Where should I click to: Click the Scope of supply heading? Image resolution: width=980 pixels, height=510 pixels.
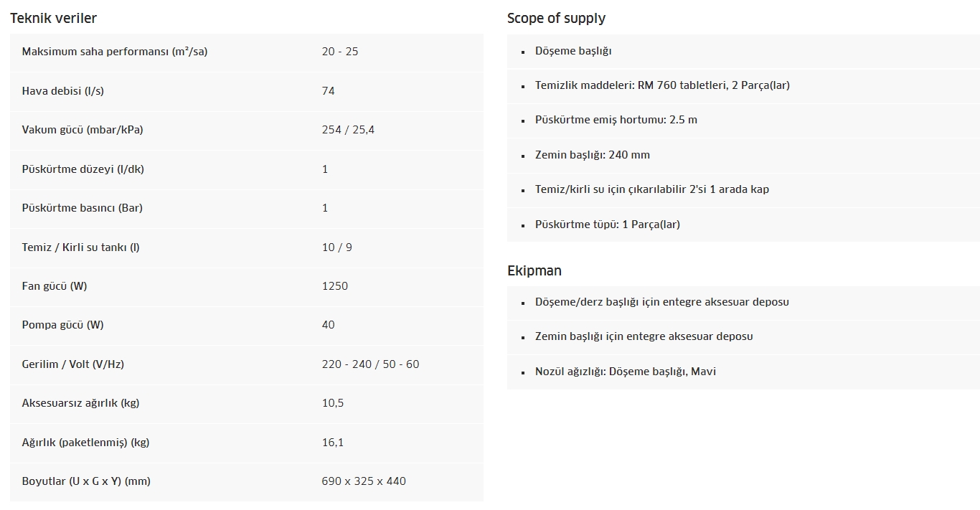pyautogui.click(x=556, y=18)
